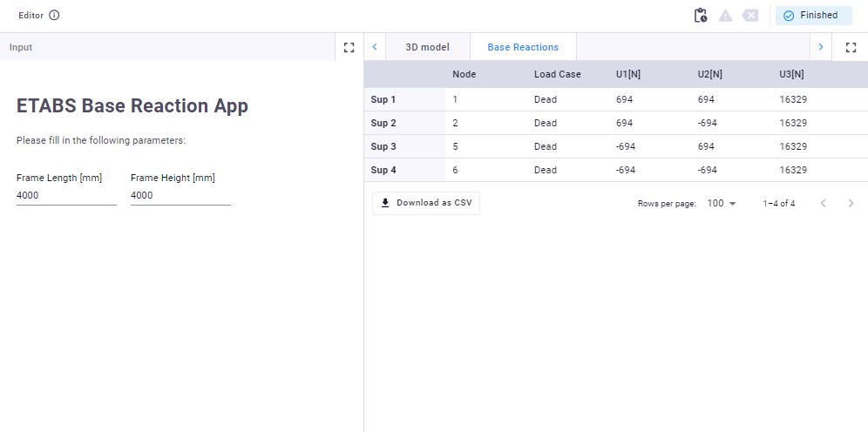Click the Frame Length input field
This screenshot has width=868, height=432.
[66, 196]
